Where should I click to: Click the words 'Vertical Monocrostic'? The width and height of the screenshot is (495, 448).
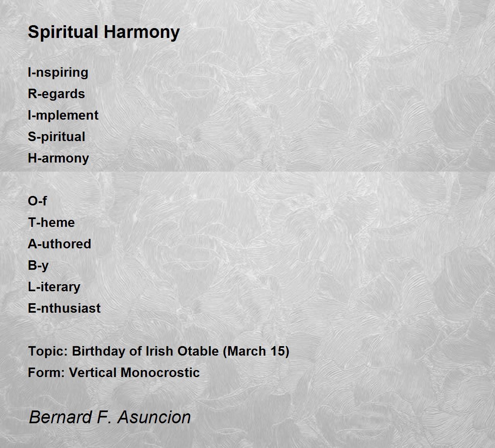pyautogui.click(x=134, y=373)
